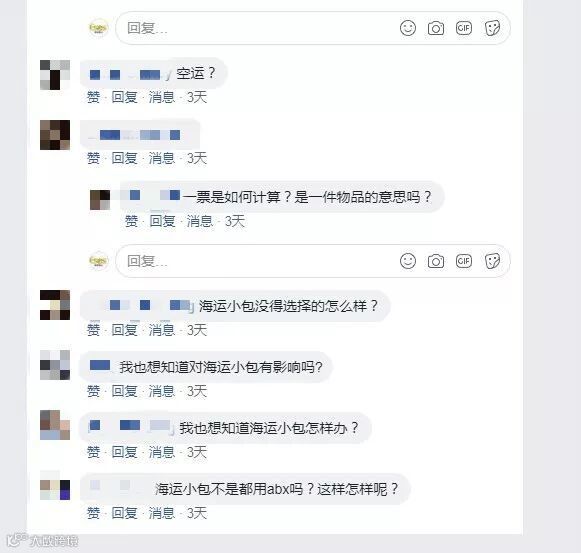Message author of 我也想知道对海运小包有影响吗 comment
Screen dimensions: 581x553
point(162,391)
